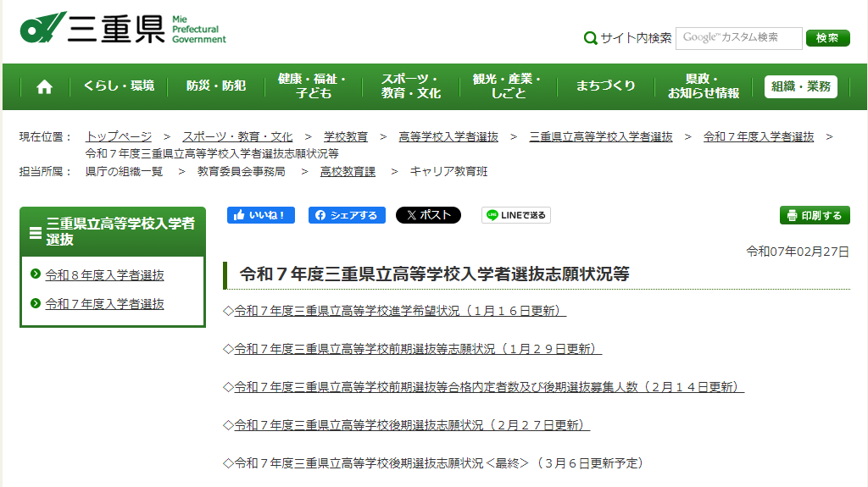This screenshot has height=487, width=868.
Task: Click page heading 令和７年度三重県立高等学校入学者選抜志願状況等
Action: 435,274
